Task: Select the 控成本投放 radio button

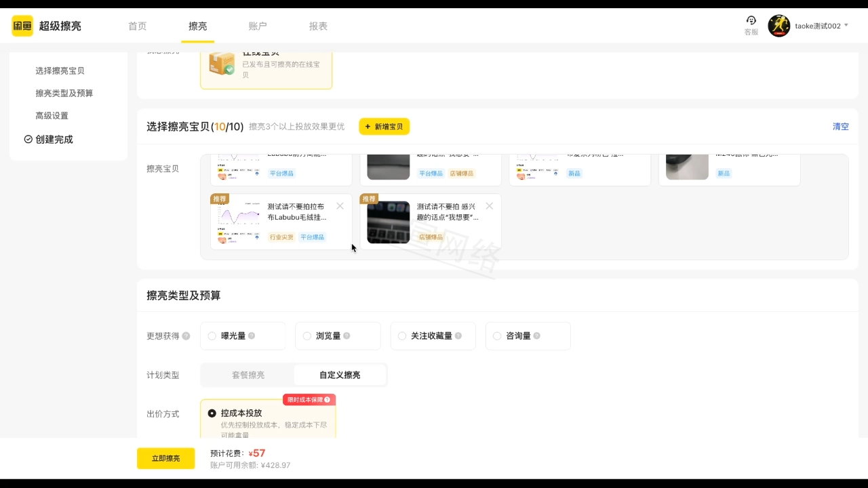Action: [x=212, y=413]
